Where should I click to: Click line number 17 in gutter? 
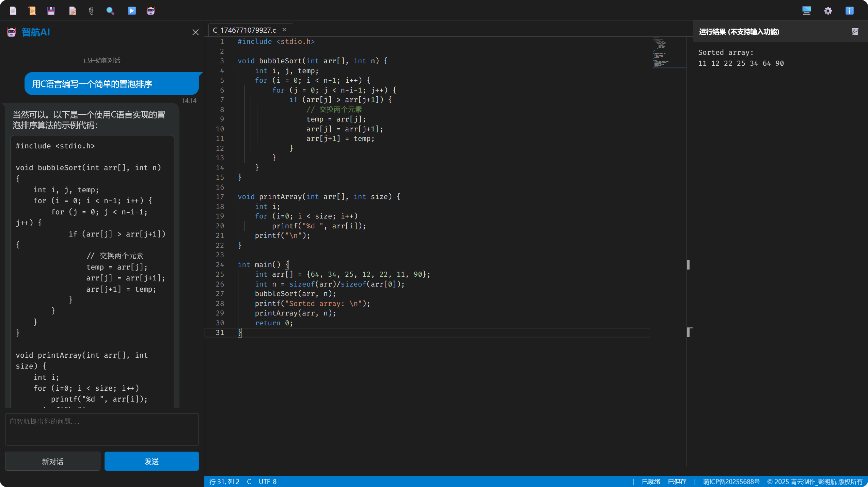[x=220, y=196]
